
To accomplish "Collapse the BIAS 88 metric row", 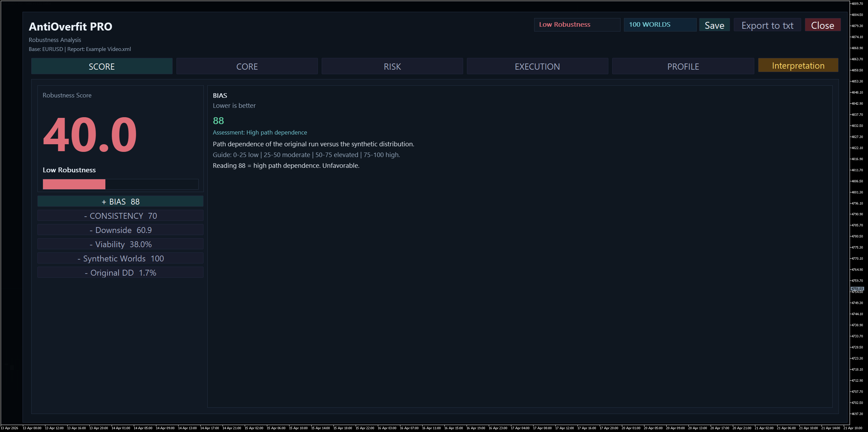I will 120,201.
